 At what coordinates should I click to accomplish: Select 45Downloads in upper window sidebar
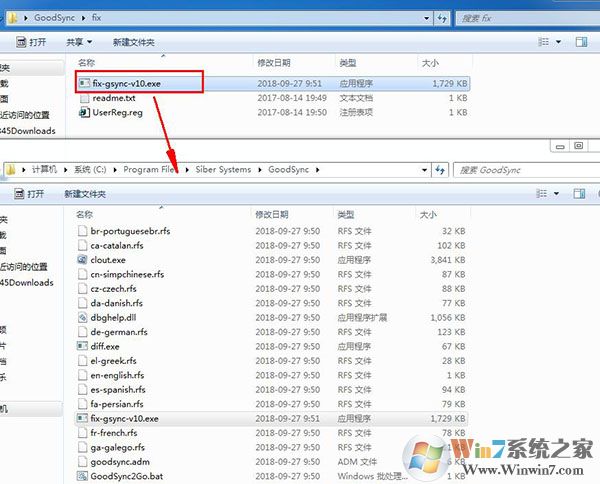(x=28, y=131)
